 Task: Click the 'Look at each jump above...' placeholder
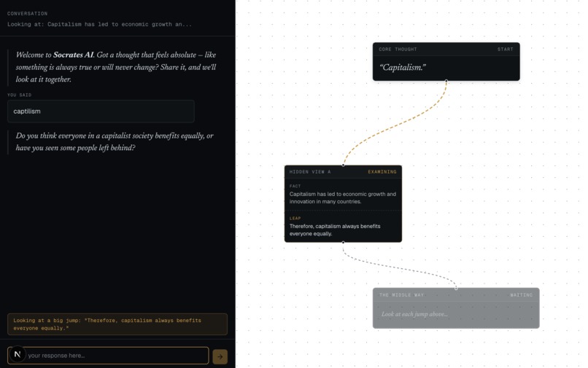point(414,314)
